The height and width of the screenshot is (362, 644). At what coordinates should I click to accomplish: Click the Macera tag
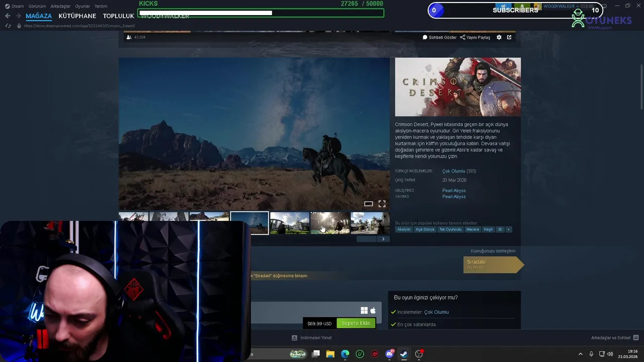472,229
